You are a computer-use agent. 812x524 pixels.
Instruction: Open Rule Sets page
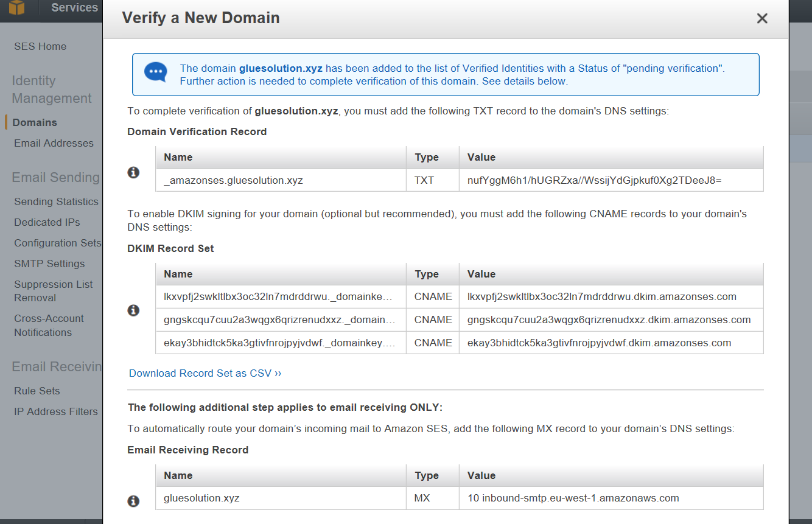[x=37, y=391]
